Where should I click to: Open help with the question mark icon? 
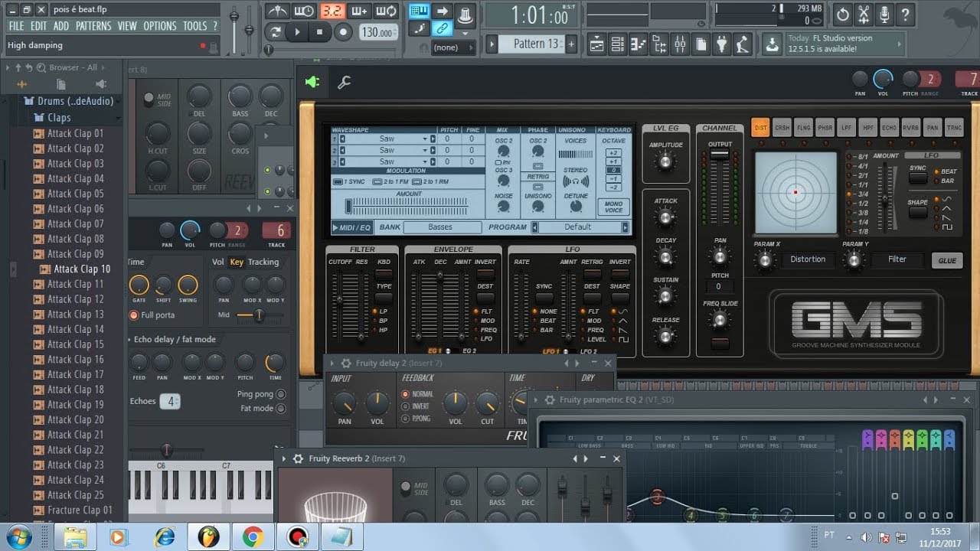(906, 14)
